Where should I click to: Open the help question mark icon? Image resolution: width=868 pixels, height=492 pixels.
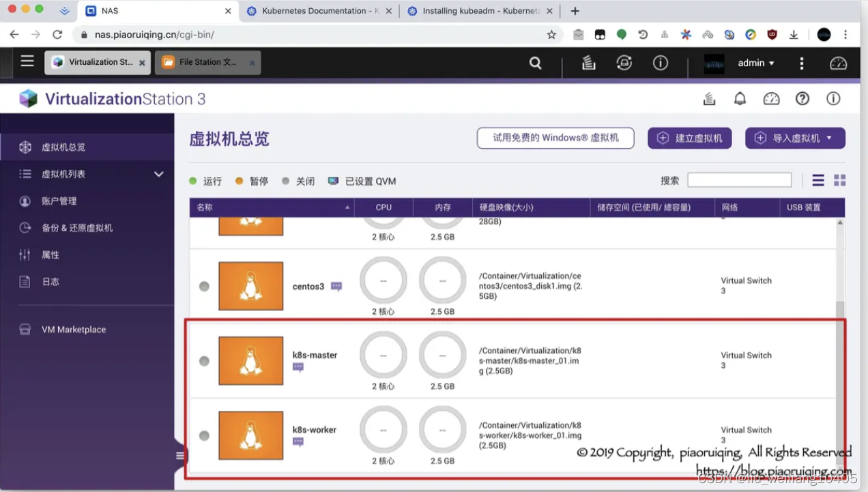802,99
